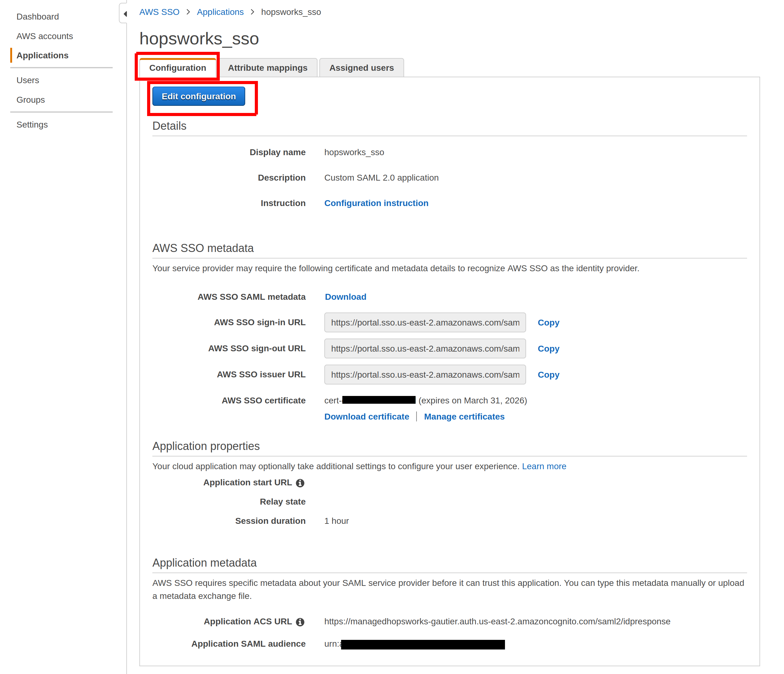Switch to the Attribute mappings tab

pos(268,68)
